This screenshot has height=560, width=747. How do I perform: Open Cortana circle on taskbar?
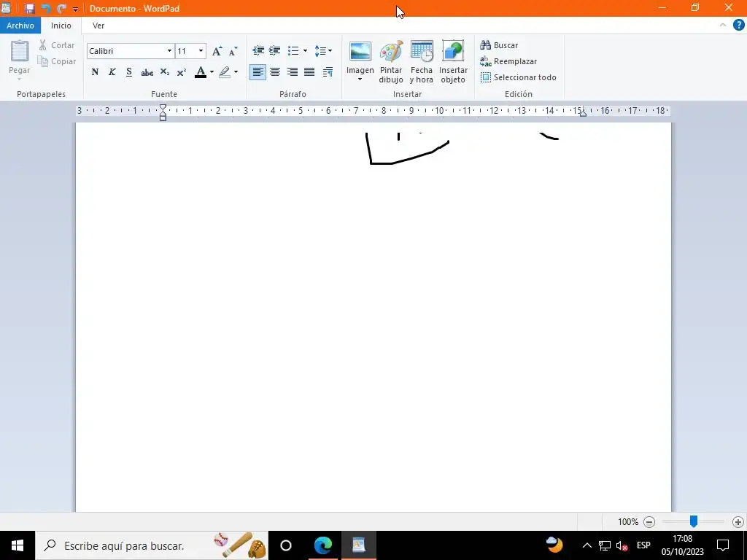coord(286,545)
